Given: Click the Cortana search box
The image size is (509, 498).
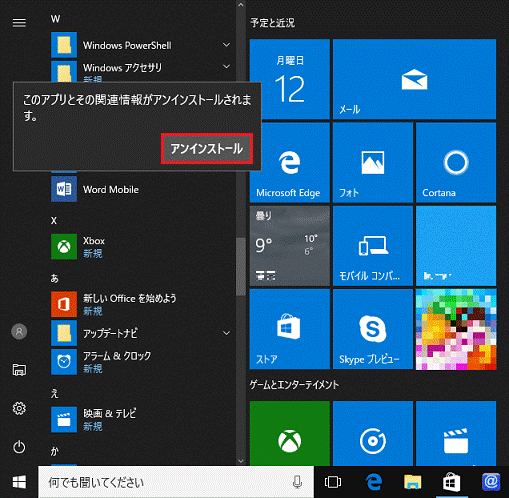Looking at the screenshot, I should 176,482.
